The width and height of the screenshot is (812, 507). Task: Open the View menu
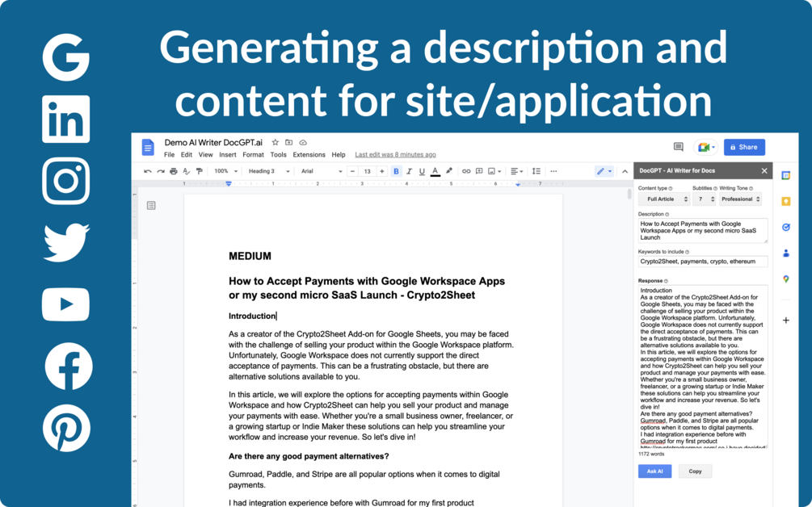pos(205,155)
